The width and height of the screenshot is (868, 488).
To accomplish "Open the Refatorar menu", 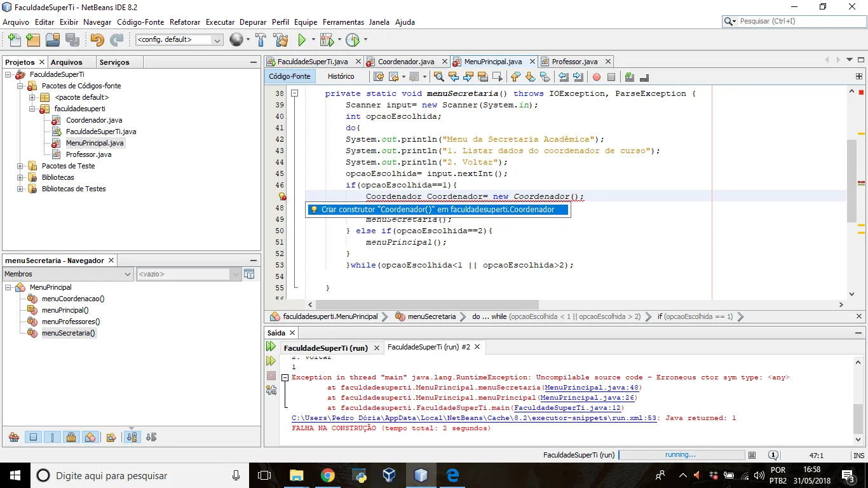I will coord(185,22).
